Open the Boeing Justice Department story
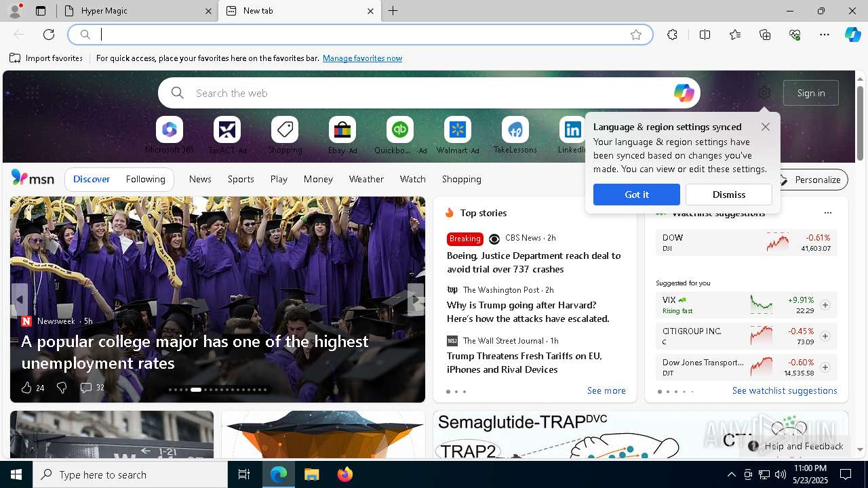This screenshot has width=868, height=488. tap(534, 262)
